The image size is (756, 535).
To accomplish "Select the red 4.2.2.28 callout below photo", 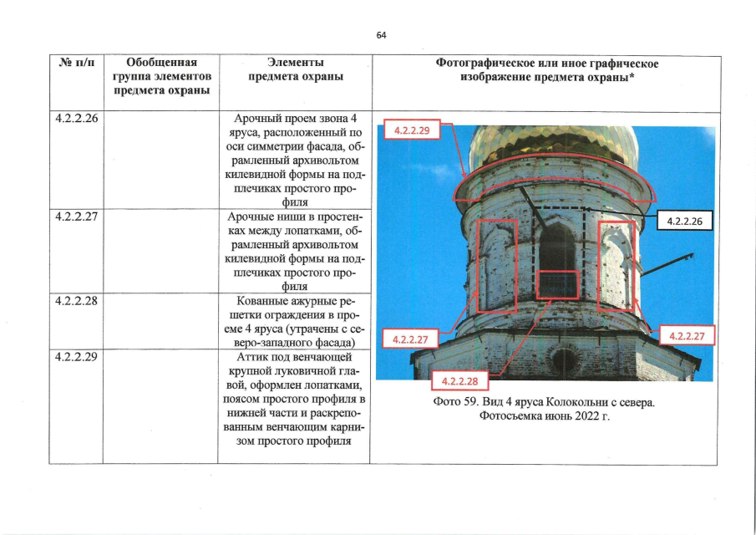I will tap(459, 381).
